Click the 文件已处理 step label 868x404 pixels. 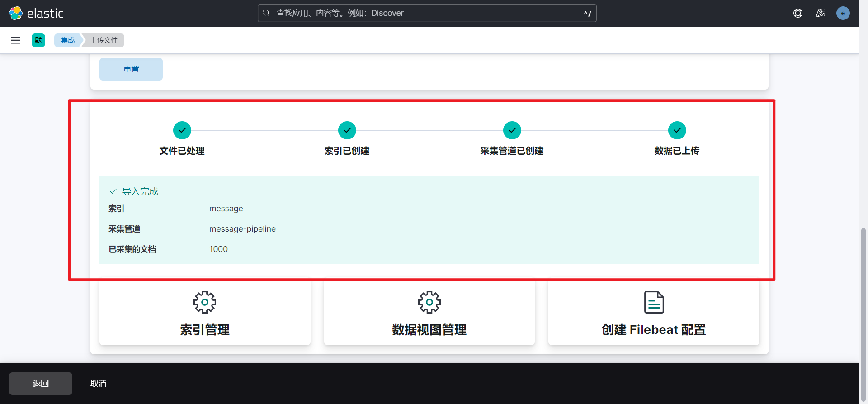182,151
